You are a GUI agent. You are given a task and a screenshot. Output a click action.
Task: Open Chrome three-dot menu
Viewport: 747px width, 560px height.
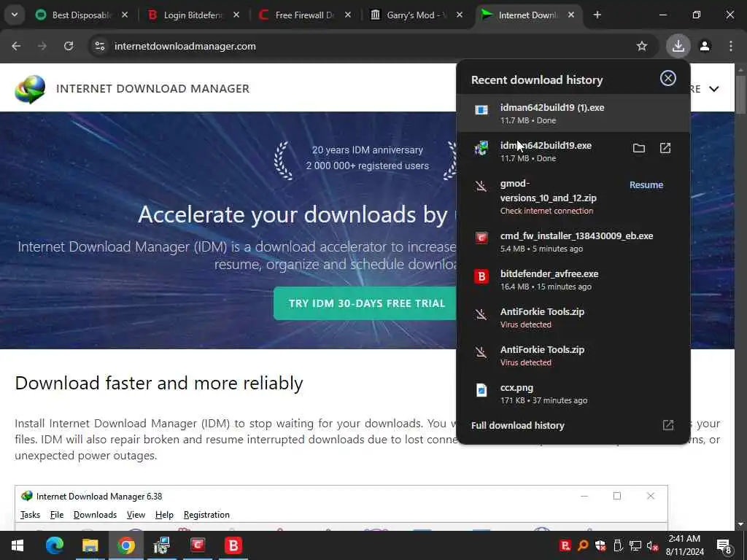point(731,46)
